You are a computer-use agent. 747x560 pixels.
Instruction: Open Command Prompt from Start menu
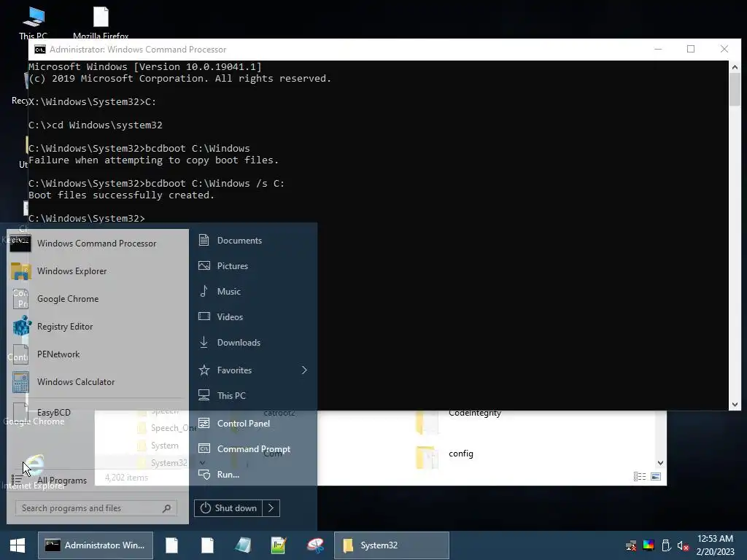point(253,448)
